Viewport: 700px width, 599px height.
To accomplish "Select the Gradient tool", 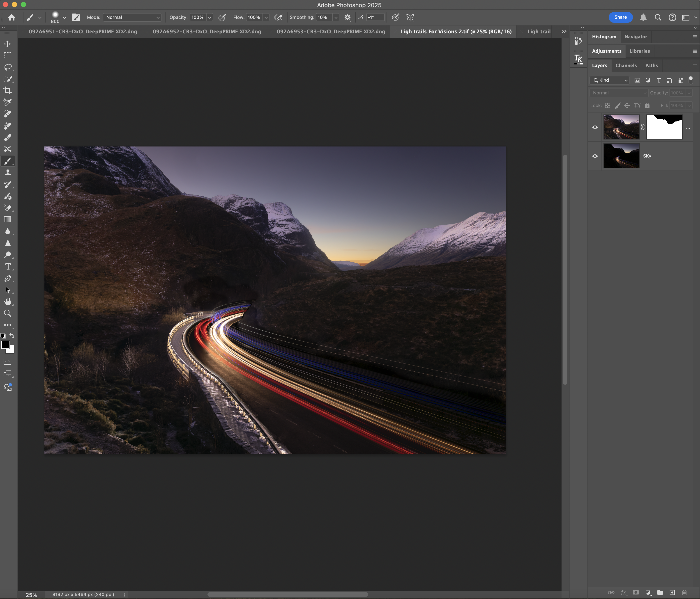I will (7, 219).
